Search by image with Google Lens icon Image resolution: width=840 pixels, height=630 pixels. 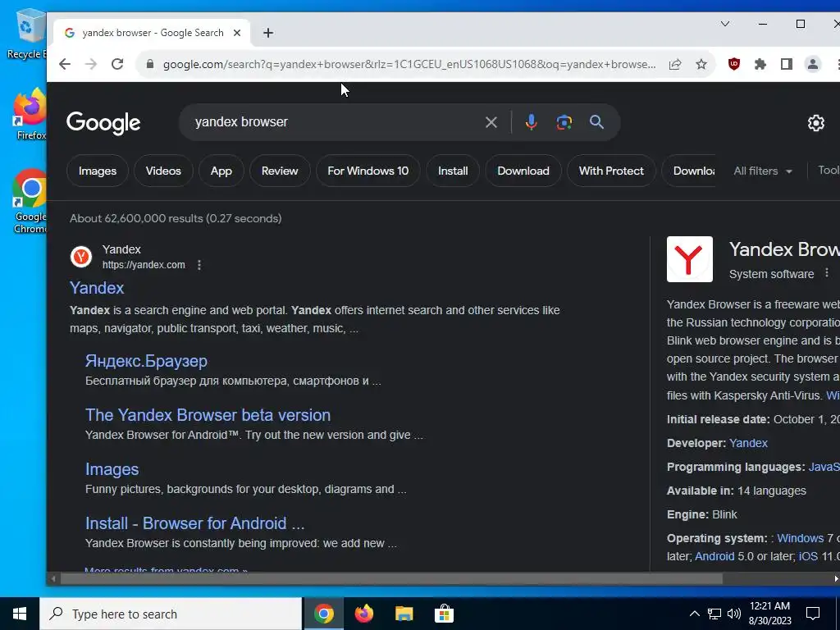pyautogui.click(x=564, y=122)
